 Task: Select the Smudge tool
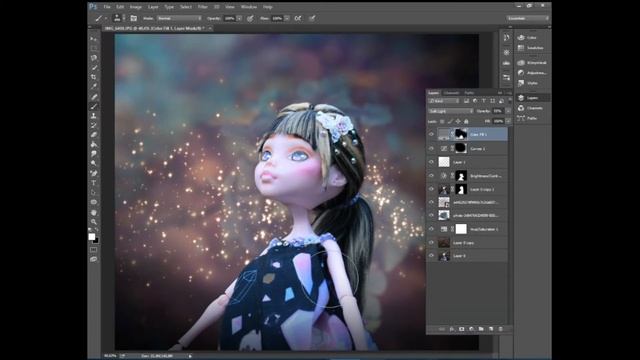tap(94, 154)
